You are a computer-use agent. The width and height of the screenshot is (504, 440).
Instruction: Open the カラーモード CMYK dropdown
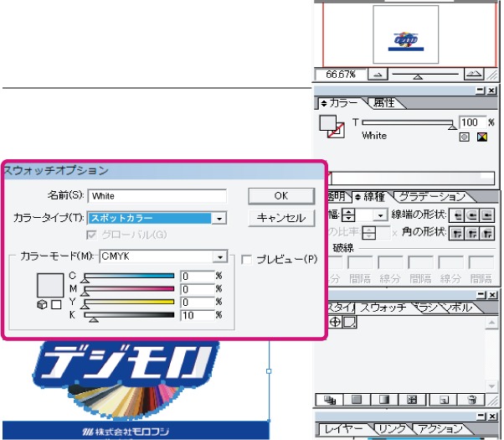[163, 256]
